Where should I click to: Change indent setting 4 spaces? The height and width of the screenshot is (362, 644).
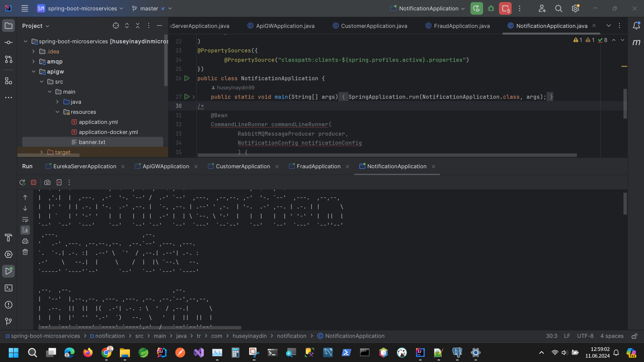[x=612, y=336]
